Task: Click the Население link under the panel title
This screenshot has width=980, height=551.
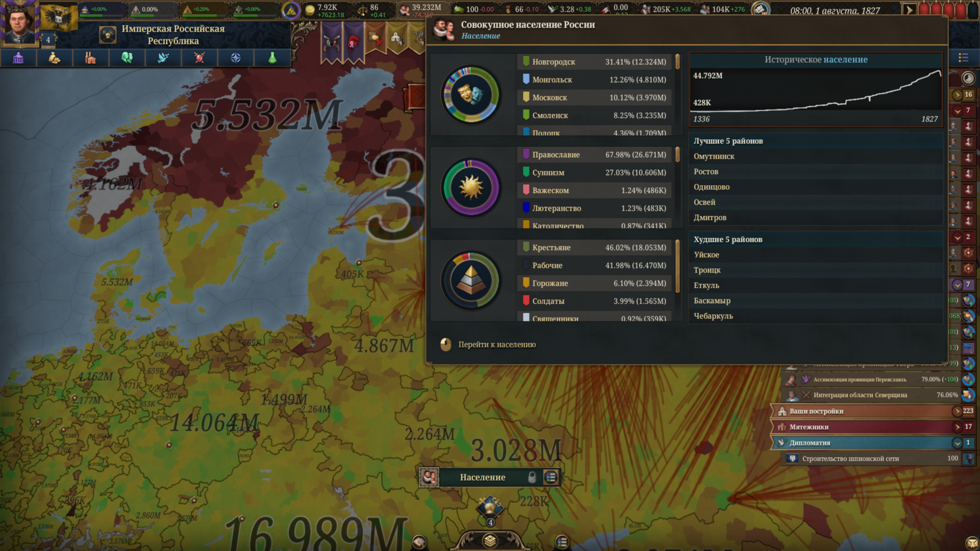Action: tap(480, 36)
